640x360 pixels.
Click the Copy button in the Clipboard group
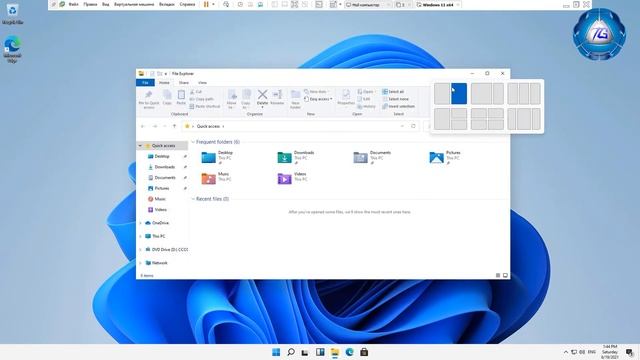[167, 98]
